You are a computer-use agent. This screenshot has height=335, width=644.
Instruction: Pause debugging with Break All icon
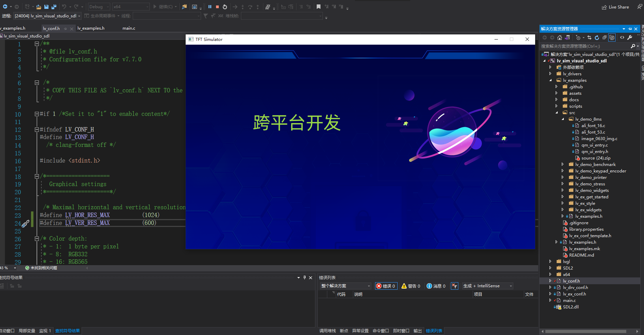[210, 6]
